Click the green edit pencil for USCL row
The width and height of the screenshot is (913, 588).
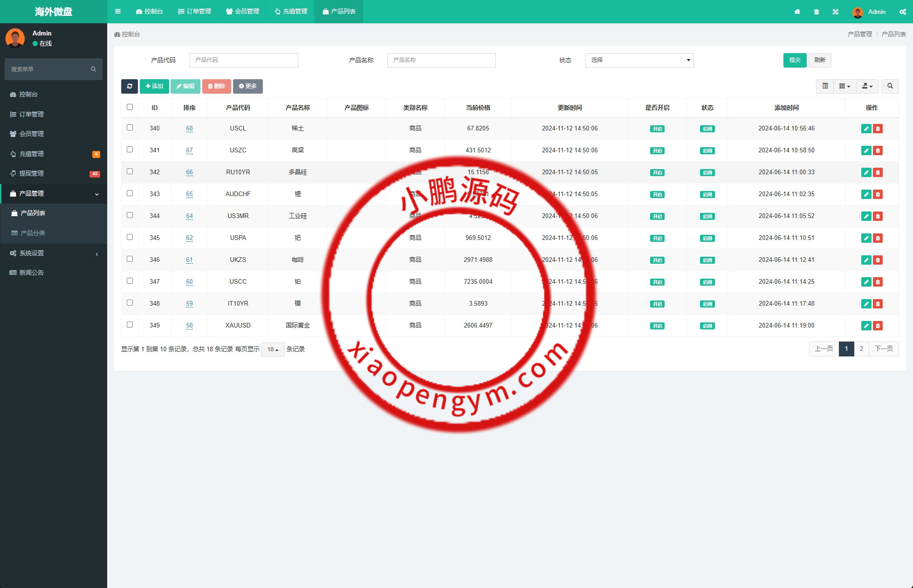coord(866,129)
